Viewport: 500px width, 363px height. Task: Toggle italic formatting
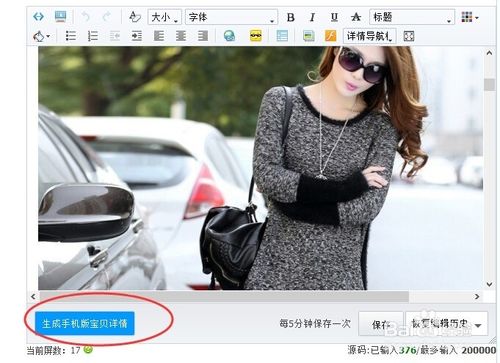pyautogui.click(x=312, y=17)
